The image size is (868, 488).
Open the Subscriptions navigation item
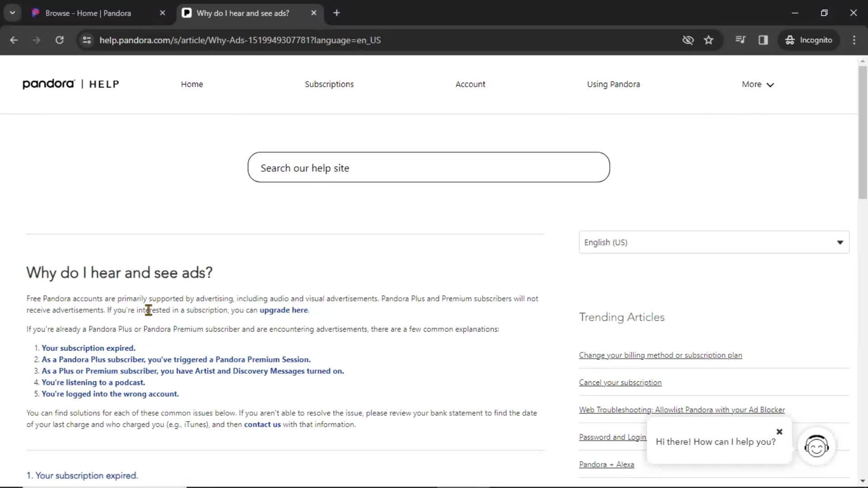(x=329, y=84)
